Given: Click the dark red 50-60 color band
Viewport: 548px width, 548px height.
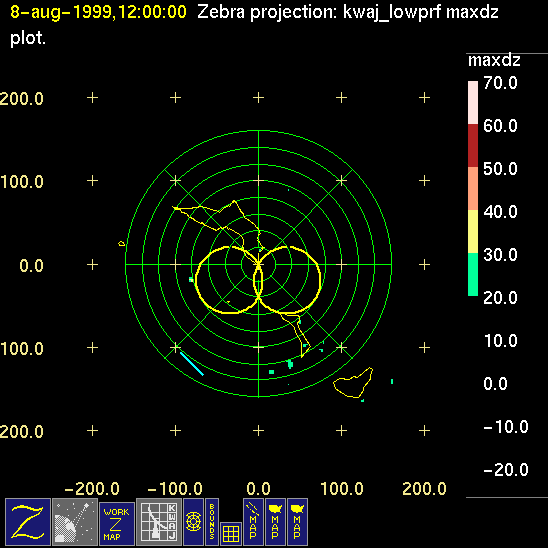Looking at the screenshot, I should point(473,145).
